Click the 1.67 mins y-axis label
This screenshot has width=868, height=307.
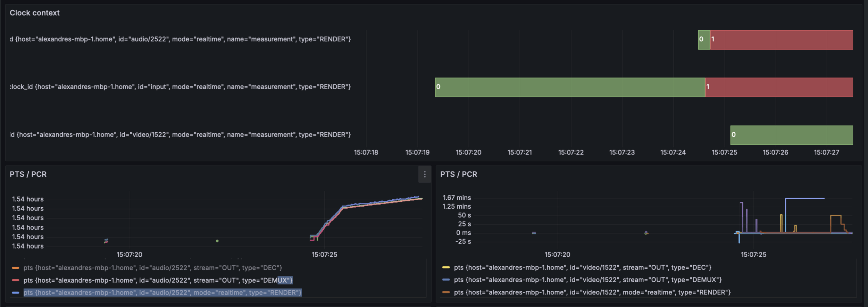(x=457, y=198)
